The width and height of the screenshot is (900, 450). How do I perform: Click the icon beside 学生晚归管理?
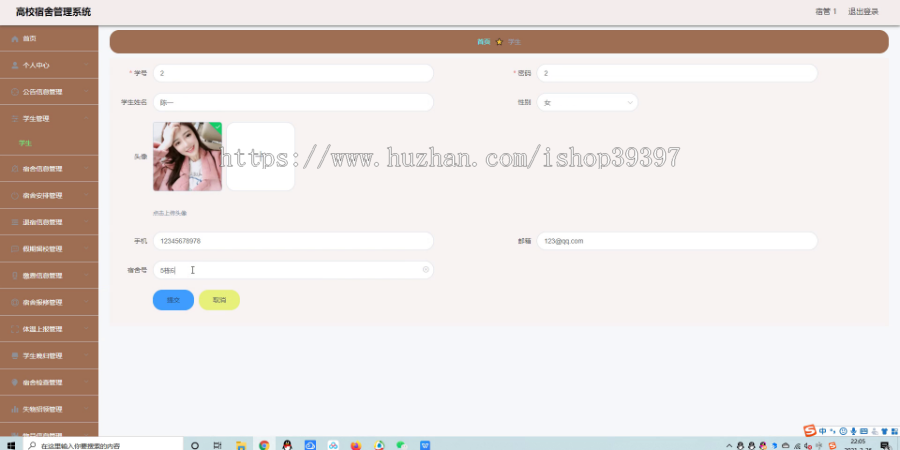pos(15,356)
